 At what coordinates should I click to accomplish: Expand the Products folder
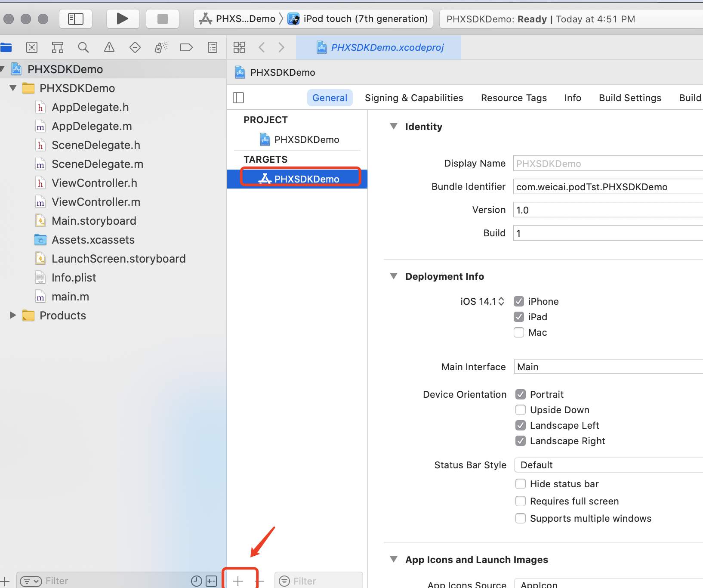pos(13,316)
